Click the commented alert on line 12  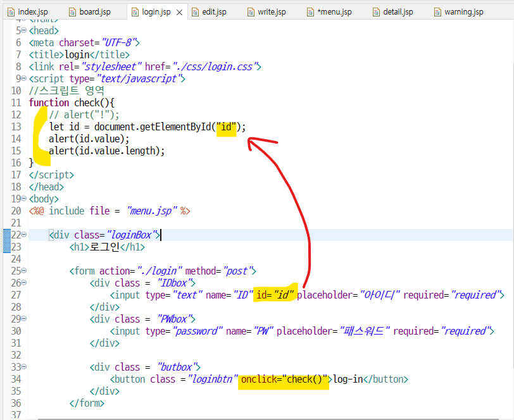point(84,115)
